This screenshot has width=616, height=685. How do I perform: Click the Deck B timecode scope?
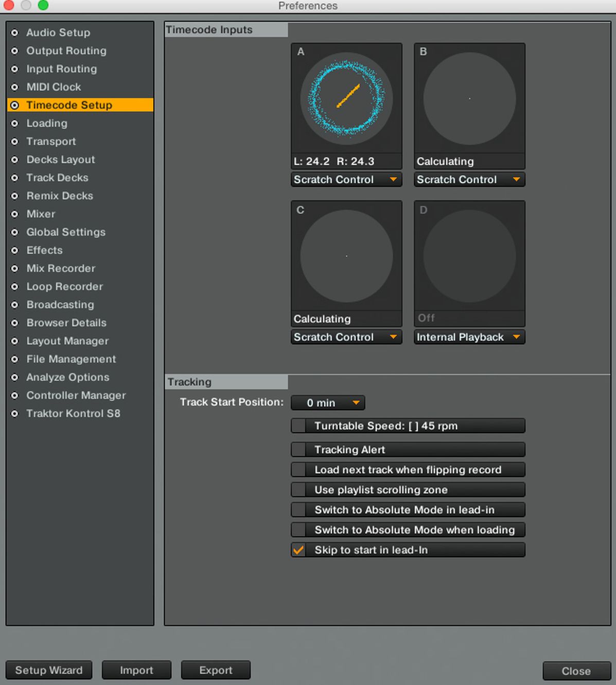tap(469, 98)
